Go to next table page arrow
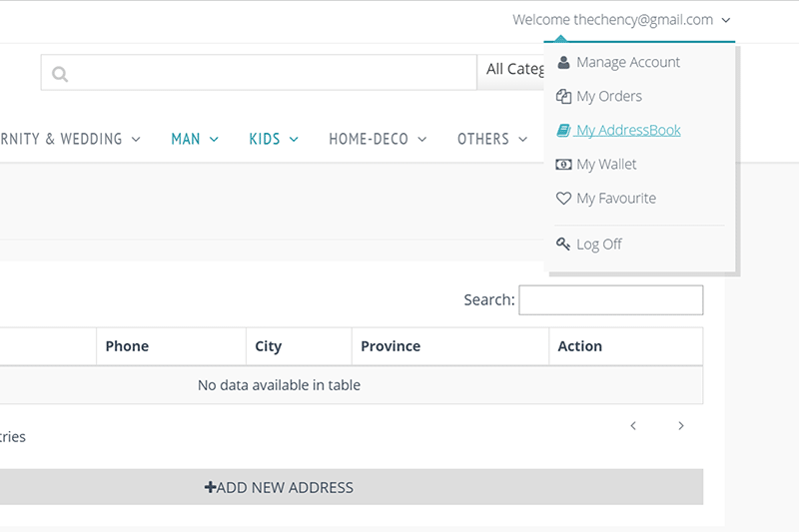Viewport: 799px width, 532px height. 681,426
